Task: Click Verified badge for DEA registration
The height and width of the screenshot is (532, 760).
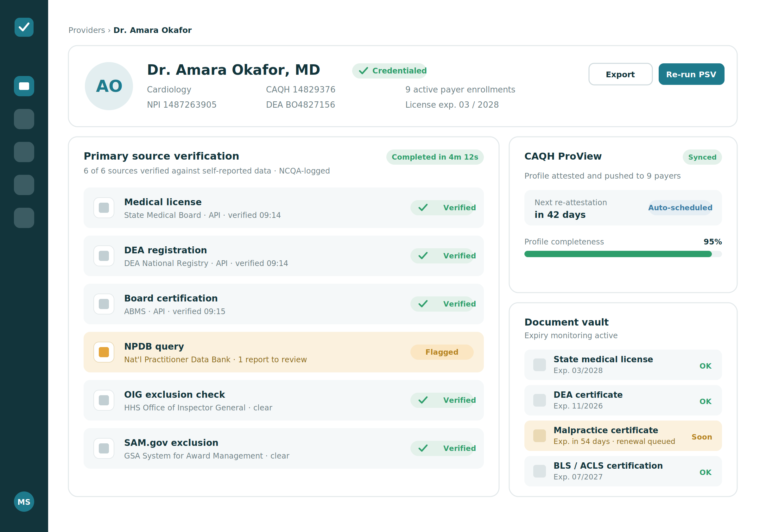Action: [442, 256]
